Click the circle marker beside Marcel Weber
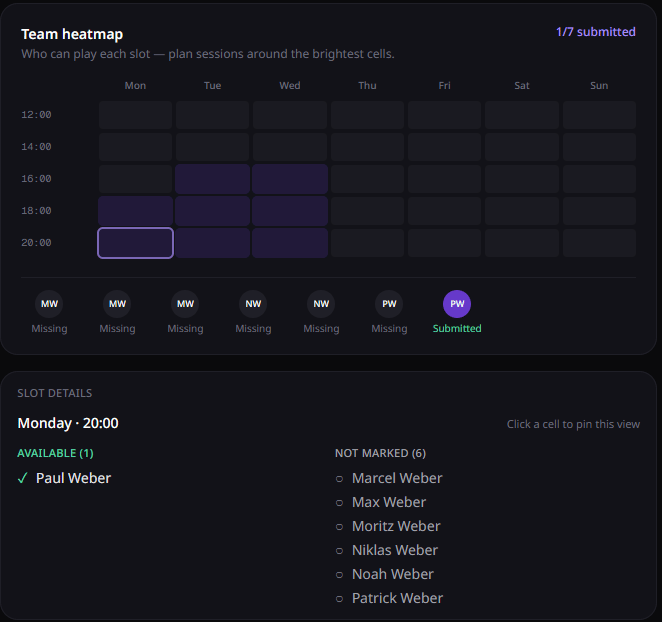The image size is (662, 622). (339, 478)
